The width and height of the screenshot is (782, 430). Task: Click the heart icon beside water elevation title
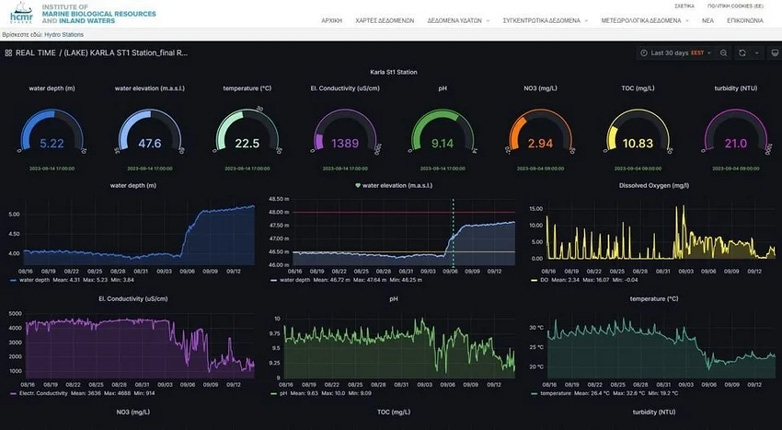(358, 185)
